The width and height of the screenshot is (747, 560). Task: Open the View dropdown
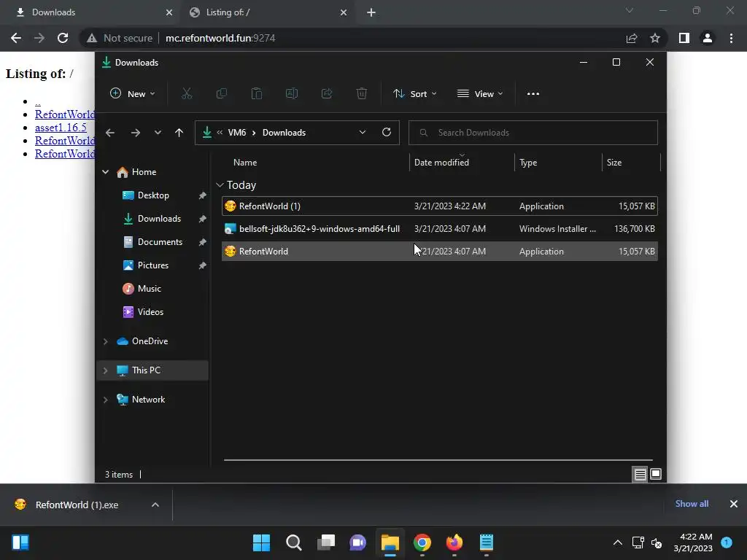[x=480, y=94]
